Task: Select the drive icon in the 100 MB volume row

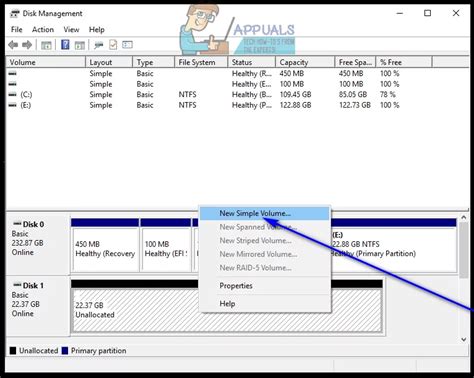Action: point(12,84)
